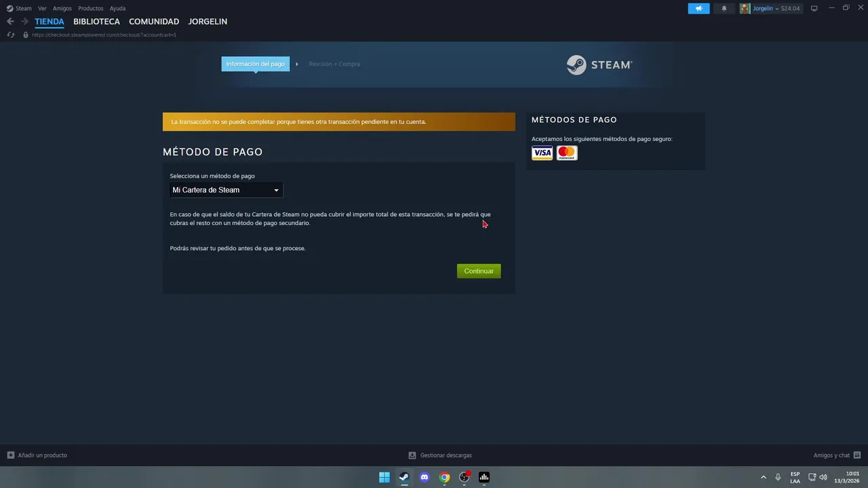Open the Mi Cartera de Steam dropdown
This screenshot has width=868, height=488.
click(x=226, y=190)
